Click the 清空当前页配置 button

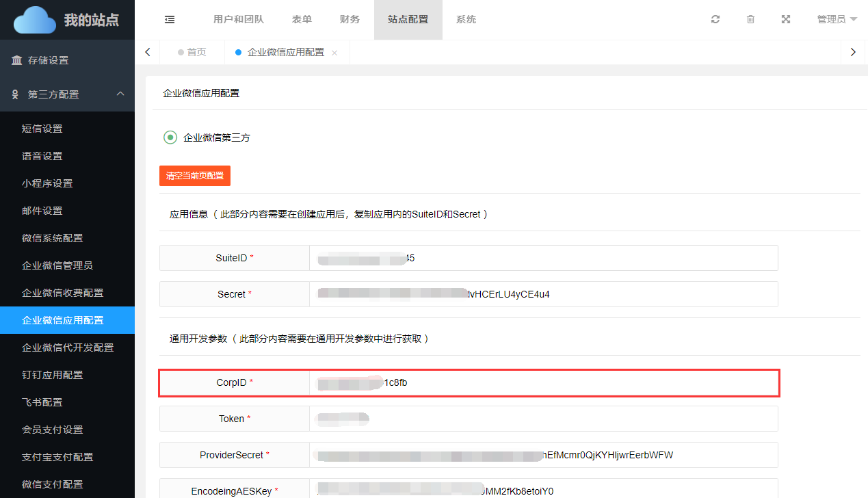(x=195, y=176)
